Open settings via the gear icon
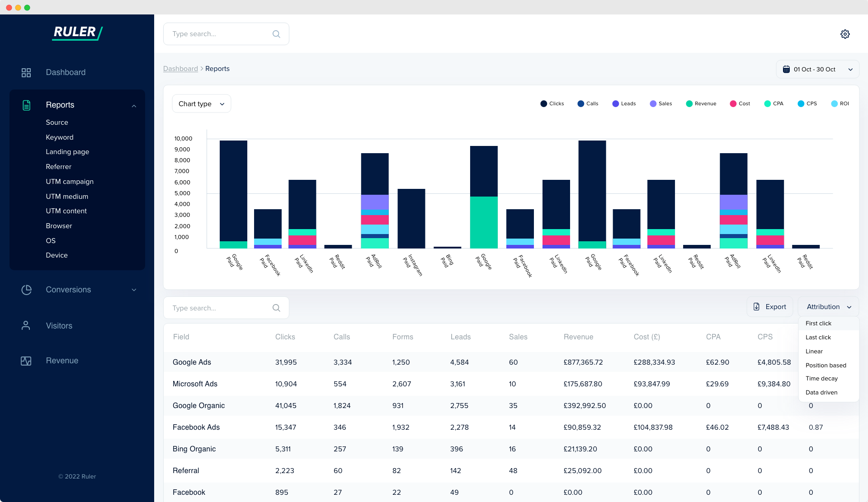 [845, 34]
